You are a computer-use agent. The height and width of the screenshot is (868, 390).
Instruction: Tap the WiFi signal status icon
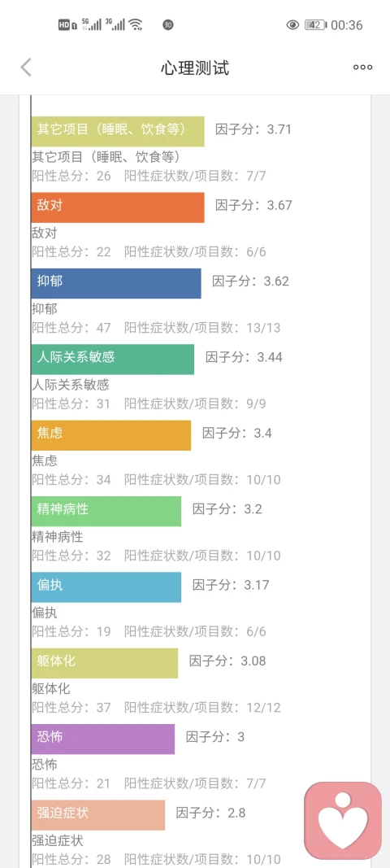[136, 24]
